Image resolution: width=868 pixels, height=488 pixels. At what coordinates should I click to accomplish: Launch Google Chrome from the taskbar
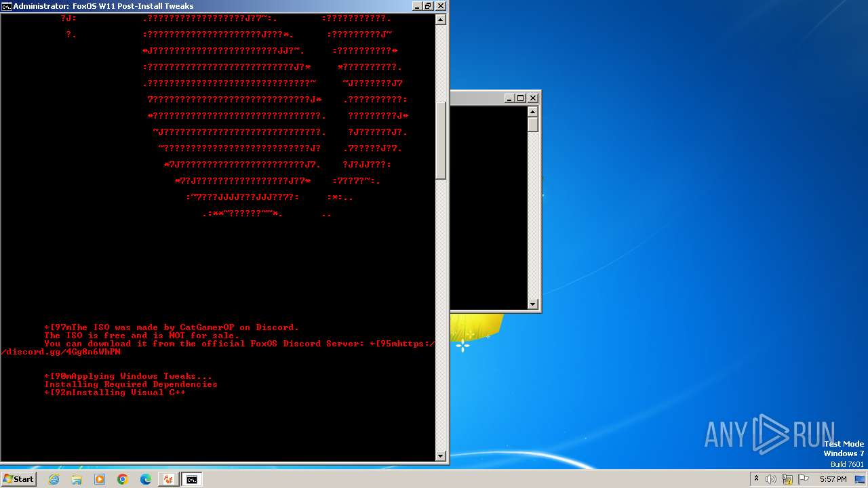point(123,479)
